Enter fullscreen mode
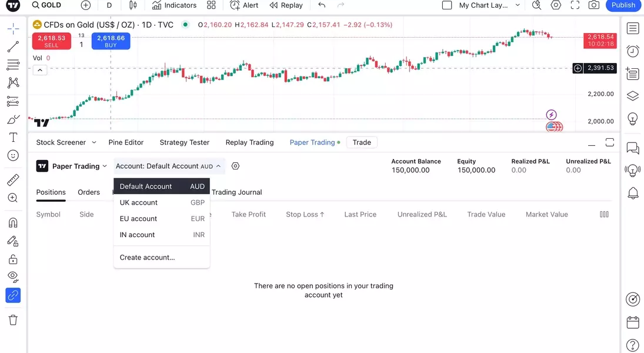 [x=575, y=5]
